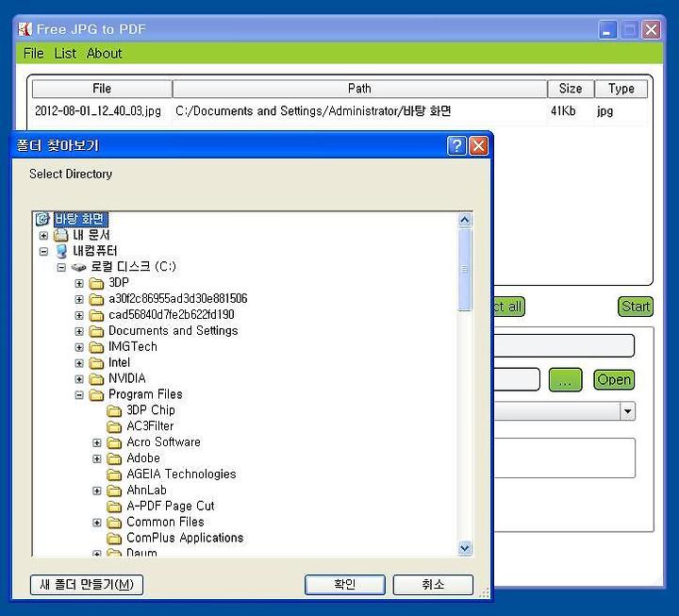The width and height of the screenshot is (679, 616).
Task: Collapse the 로컬 디스크 (C:) node
Action: (x=61, y=267)
